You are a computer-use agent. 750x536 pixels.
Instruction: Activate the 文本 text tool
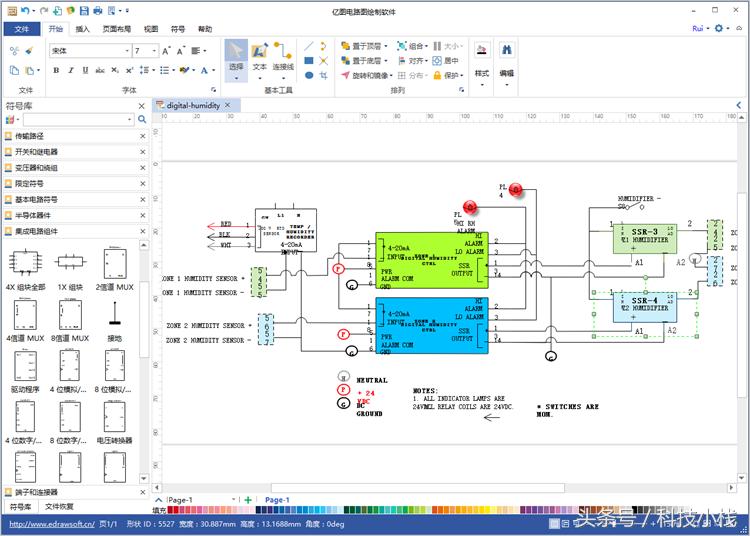(x=260, y=56)
